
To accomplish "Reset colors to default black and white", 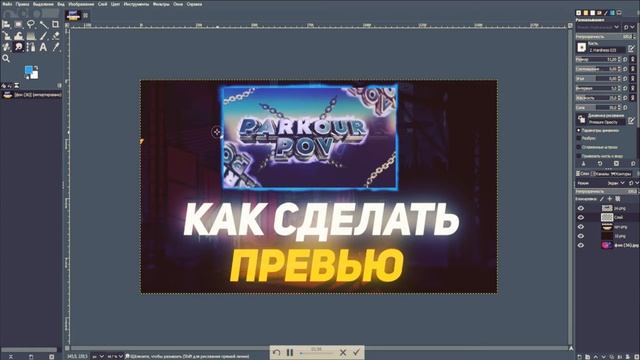I will click(x=27, y=77).
